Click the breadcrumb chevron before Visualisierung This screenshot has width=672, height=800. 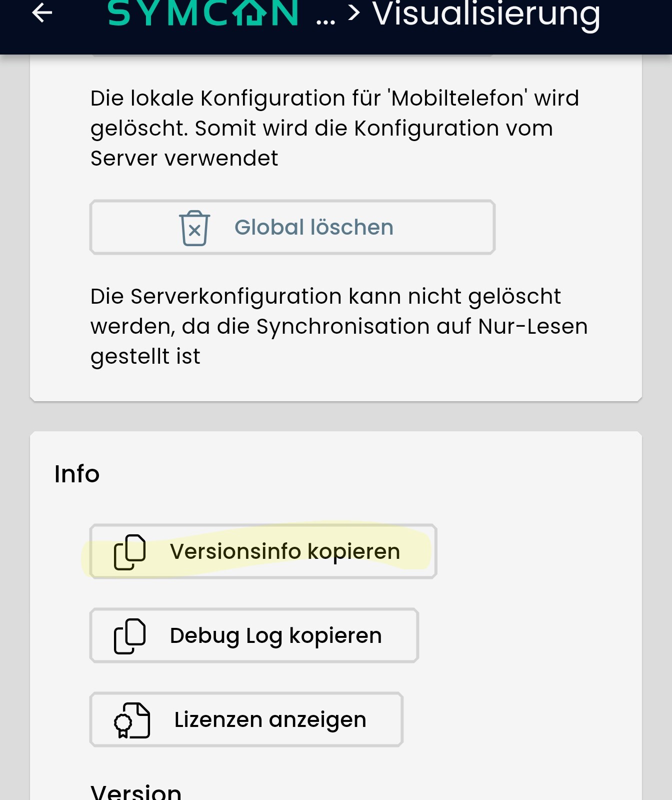click(x=354, y=13)
